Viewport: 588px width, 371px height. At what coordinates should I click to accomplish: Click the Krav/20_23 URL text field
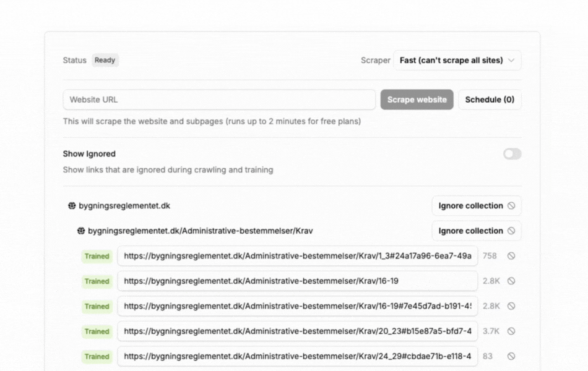click(x=297, y=331)
